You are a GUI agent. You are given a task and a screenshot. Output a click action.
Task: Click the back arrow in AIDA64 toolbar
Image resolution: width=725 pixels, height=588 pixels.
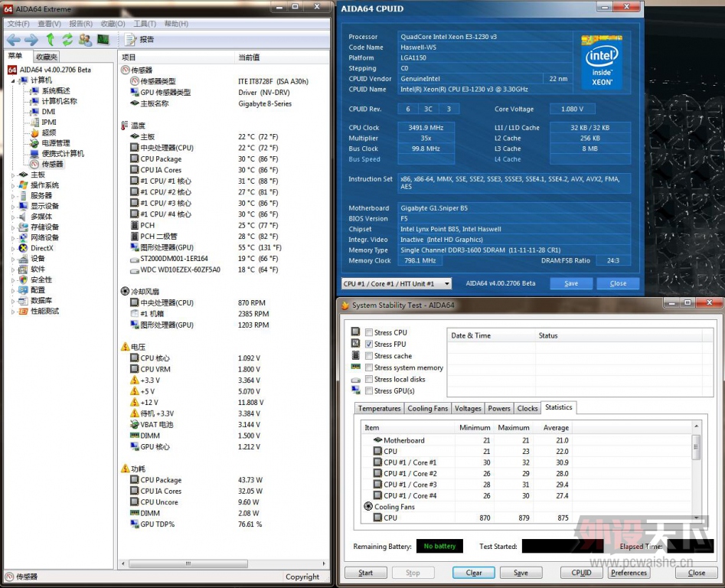coord(14,40)
